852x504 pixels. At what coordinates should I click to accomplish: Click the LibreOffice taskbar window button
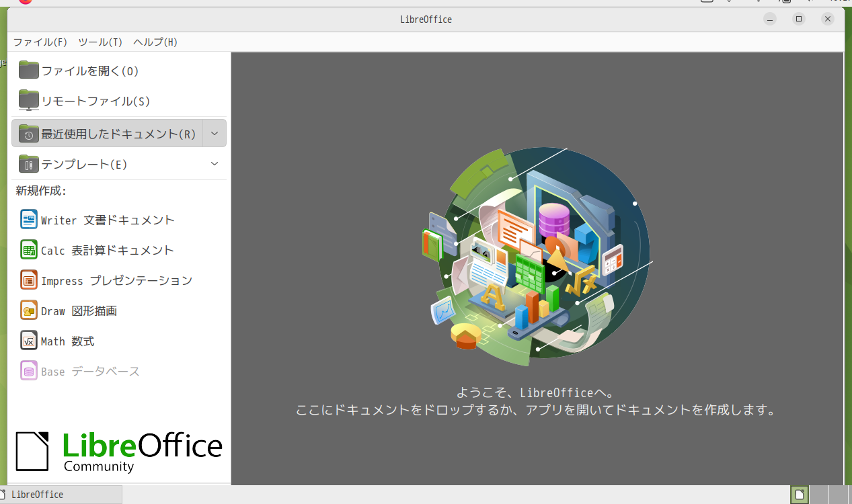tap(61, 495)
